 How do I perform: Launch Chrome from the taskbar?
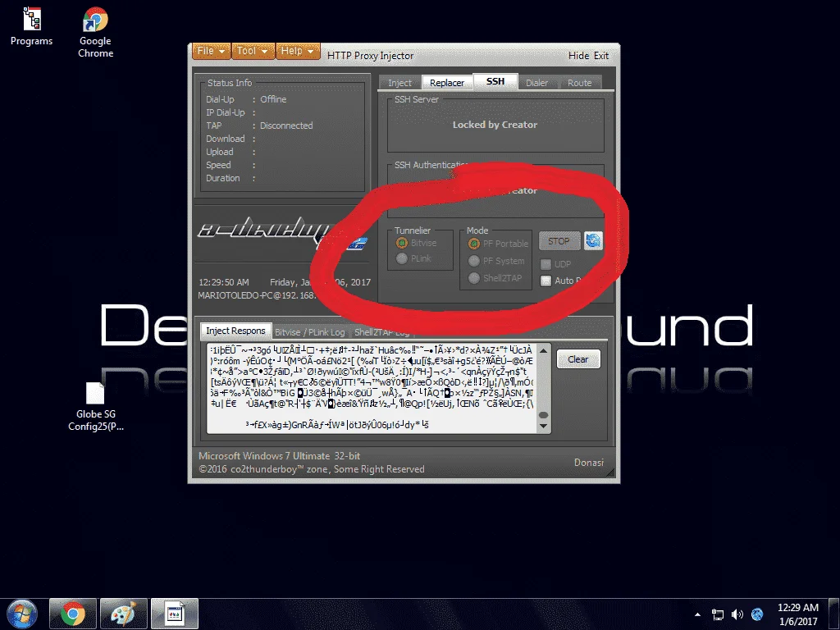tap(73, 614)
